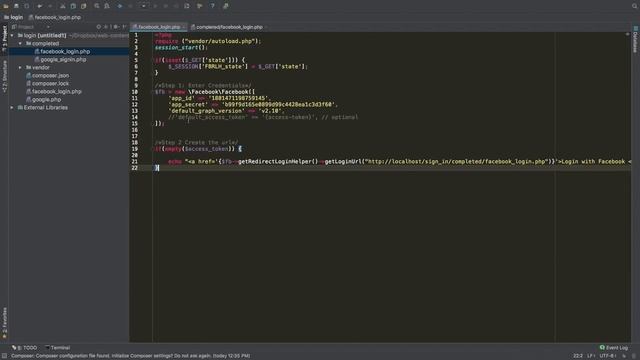The image size is (640, 360).
Task: Collapse the login project root node
Action: (12, 36)
